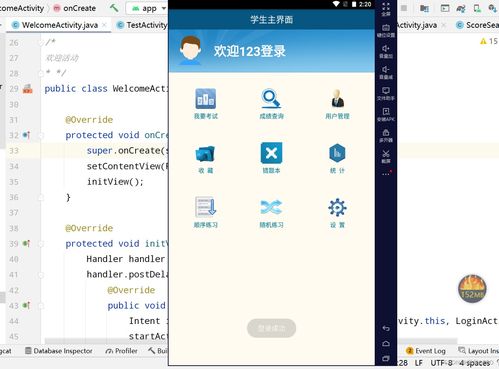The height and width of the screenshot is (369, 499).
Task: Click the emulator fullscreen icon
Action: 386,9
